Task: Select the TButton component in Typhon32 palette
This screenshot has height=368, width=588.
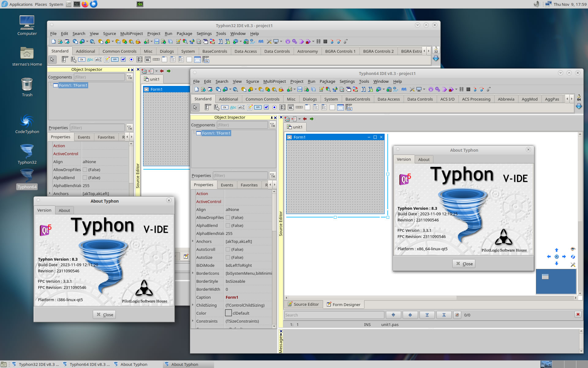Action: click(82, 59)
